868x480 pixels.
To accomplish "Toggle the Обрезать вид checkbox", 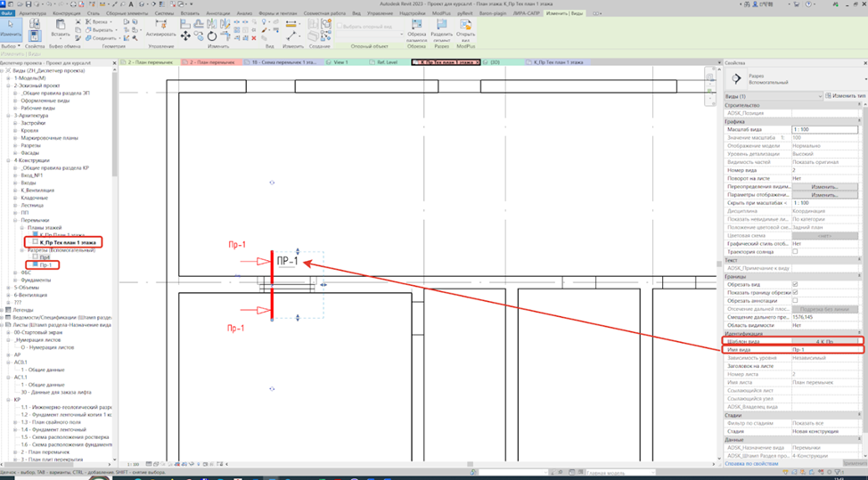I will point(795,284).
